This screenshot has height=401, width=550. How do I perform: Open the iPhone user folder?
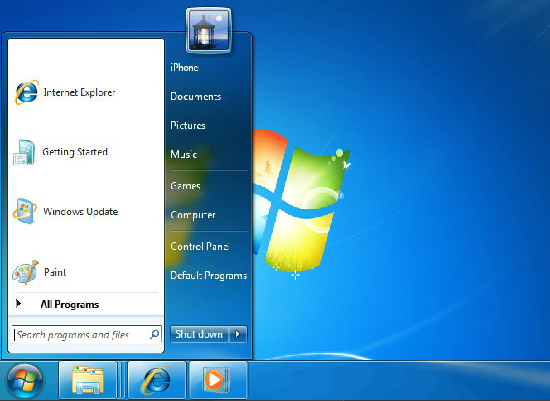click(x=185, y=67)
